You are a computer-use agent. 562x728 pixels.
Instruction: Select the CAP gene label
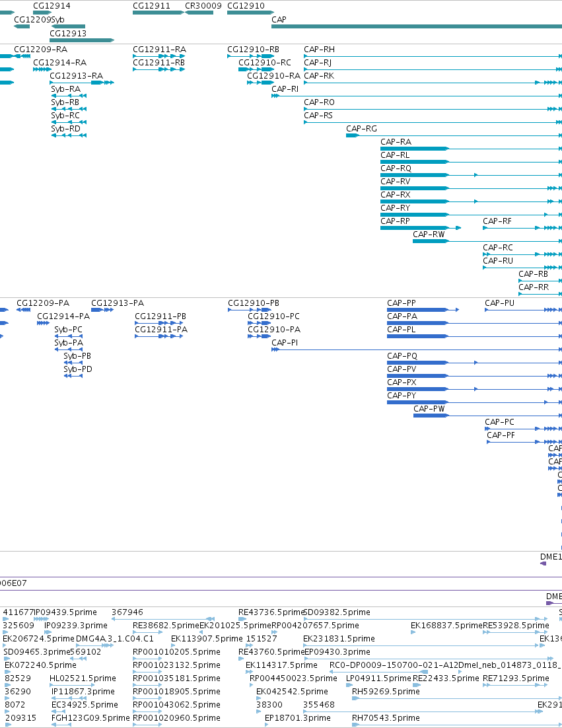279,20
